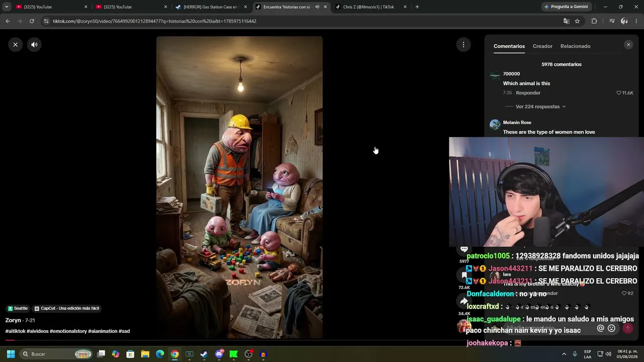Go back in Chrome
The height and width of the screenshot is (362, 644).
tap(8, 21)
